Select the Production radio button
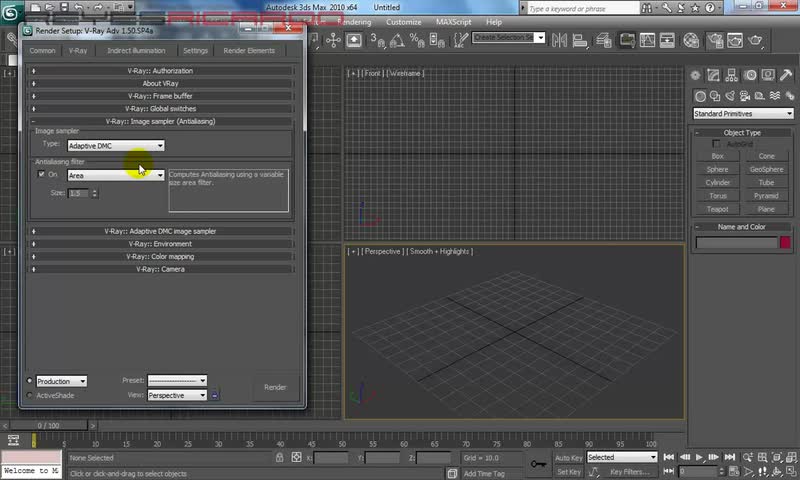The height and width of the screenshot is (480, 800). (x=30, y=381)
